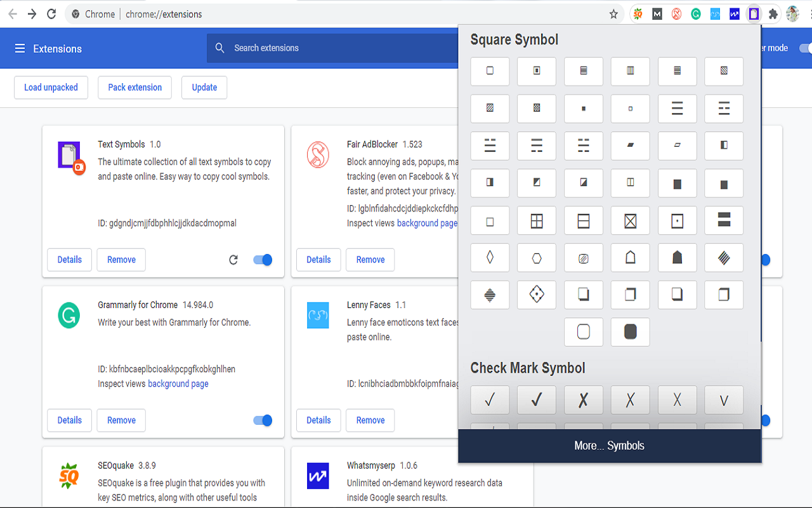The width and height of the screenshot is (812, 508).
Task: Click Load unpacked button
Action: [51, 88]
